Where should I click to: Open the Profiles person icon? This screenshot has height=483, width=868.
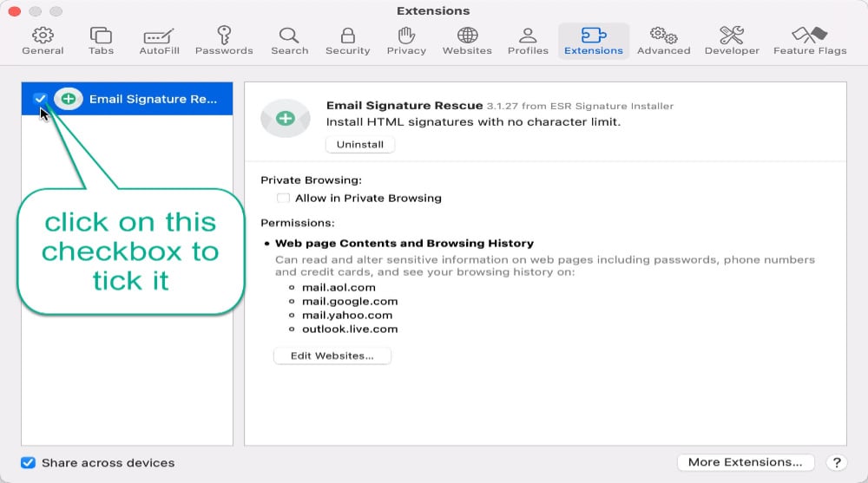pos(528,36)
